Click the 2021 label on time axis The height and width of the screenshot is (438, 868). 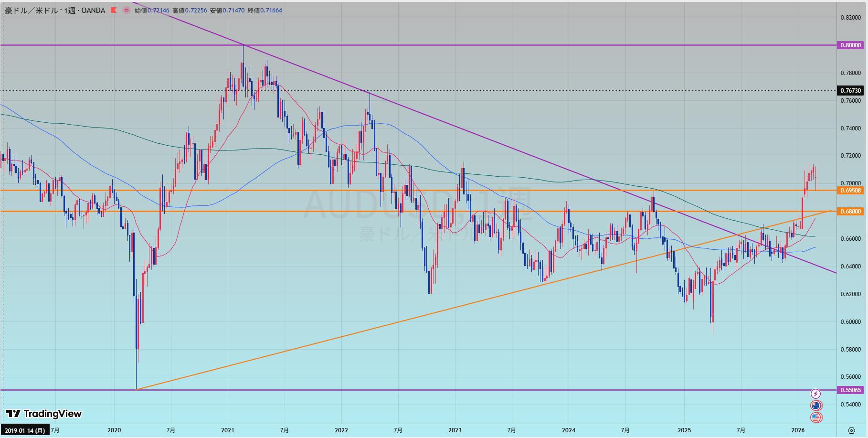[228, 430]
